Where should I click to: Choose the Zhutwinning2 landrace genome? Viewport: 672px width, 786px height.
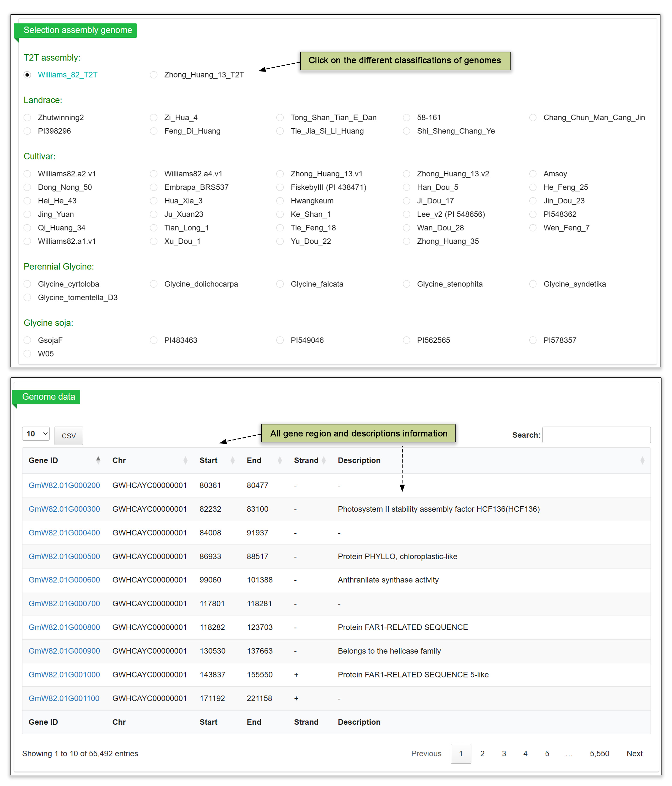point(27,118)
